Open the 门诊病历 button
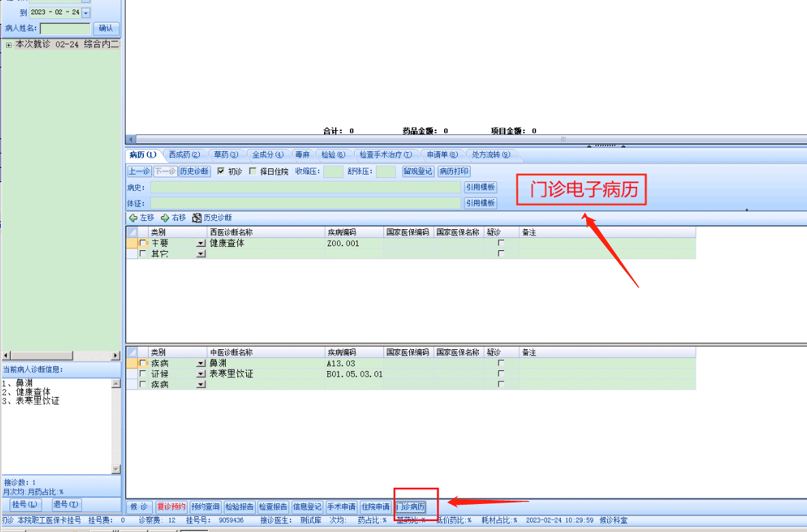The image size is (807, 532). (411, 507)
